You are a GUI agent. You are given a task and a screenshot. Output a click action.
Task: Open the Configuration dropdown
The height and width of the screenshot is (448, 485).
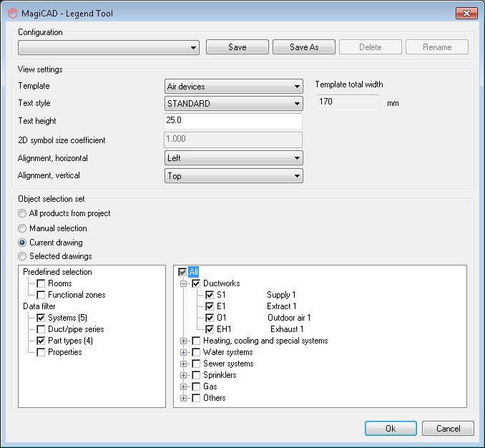pos(109,47)
